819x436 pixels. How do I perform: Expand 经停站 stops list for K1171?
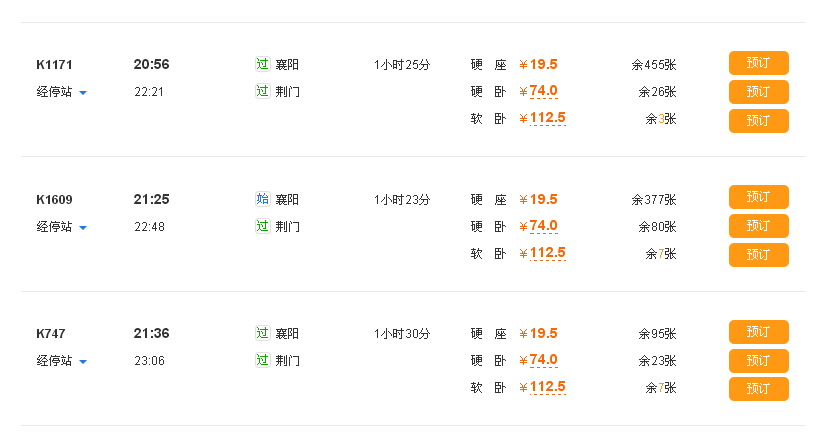pyautogui.click(x=62, y=92)
